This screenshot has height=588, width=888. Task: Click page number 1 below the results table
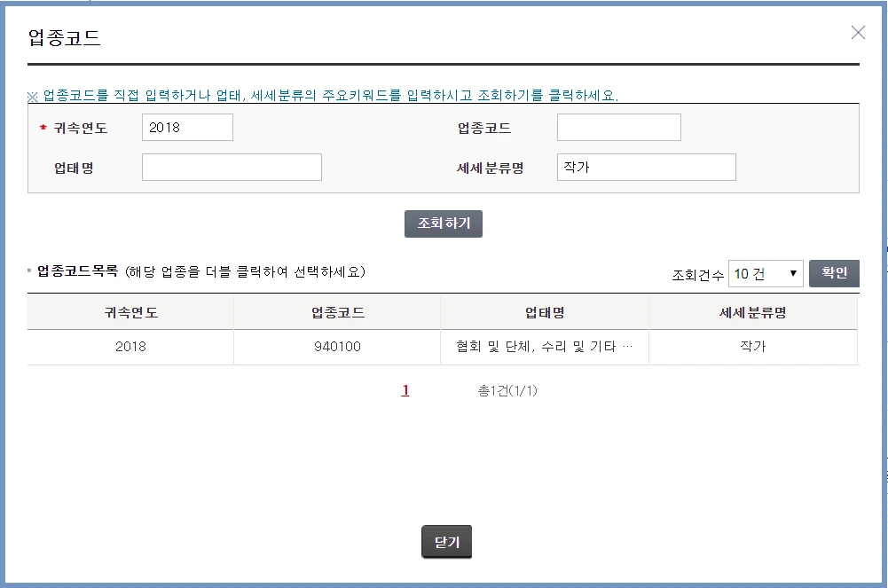pos(405,389)
